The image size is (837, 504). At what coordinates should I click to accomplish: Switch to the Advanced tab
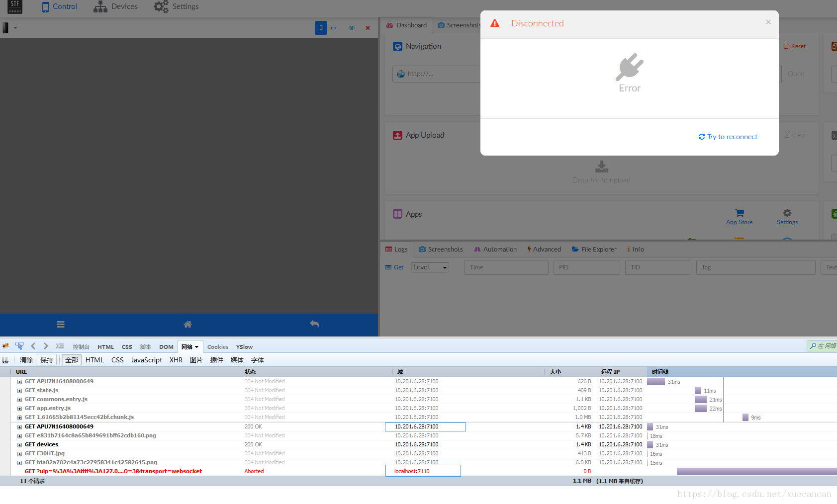(x=544, y=250)
